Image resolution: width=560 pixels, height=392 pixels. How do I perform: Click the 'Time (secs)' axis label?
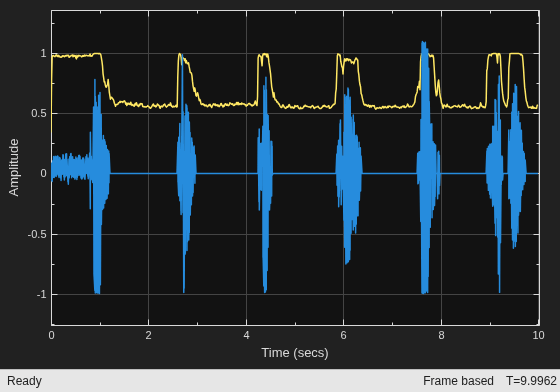click(x=295, y=353)
